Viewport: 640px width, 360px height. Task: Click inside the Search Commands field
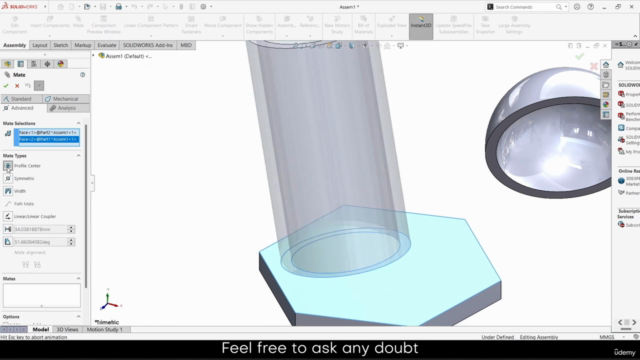point(524,7)
